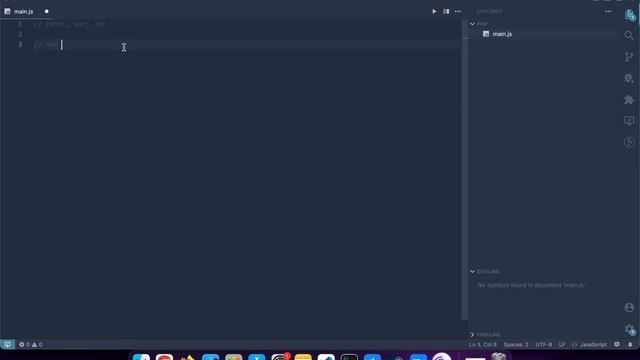Click the comment on line 1
This screenshot has width=640, height=360.
pyautogui.click(x=70, y=24)
